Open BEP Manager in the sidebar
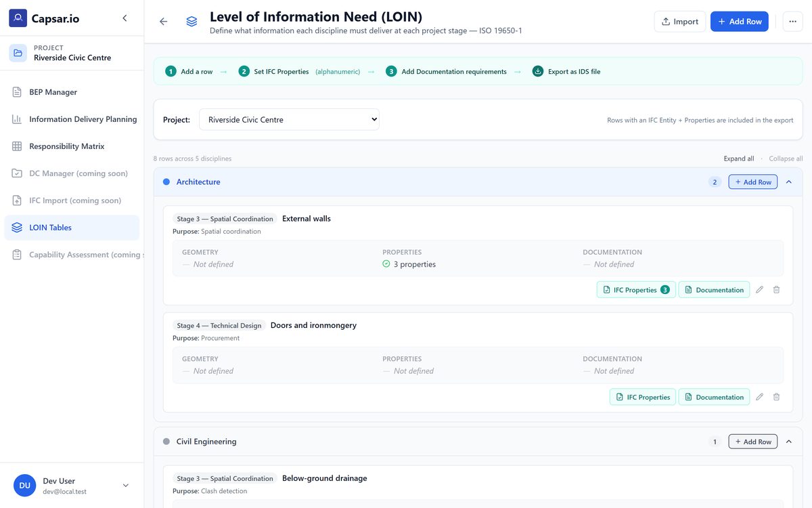The image size is (812, 508). 72,92
